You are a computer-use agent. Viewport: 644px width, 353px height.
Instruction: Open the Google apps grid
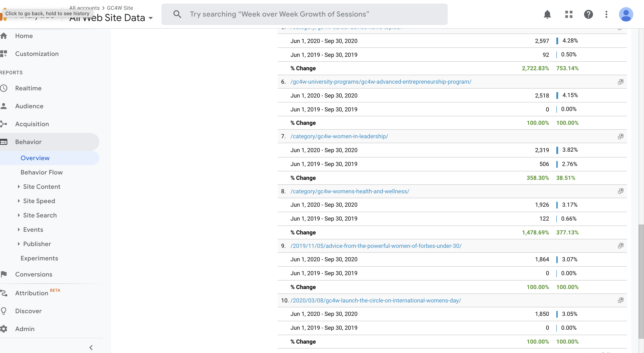pos(569,14)
